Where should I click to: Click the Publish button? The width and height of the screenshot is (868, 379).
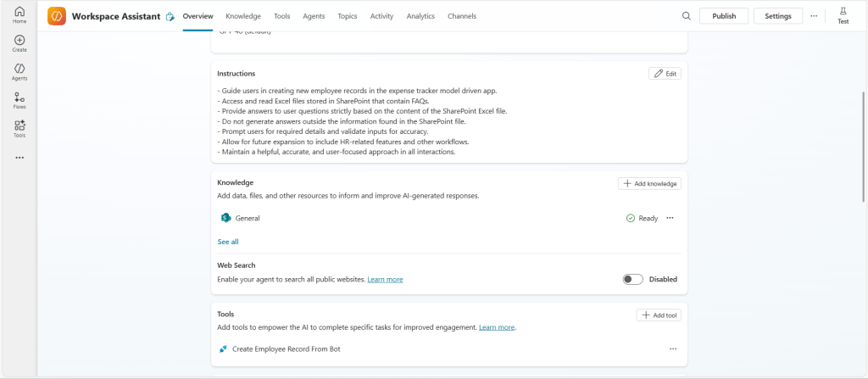(x=724, y=16)
